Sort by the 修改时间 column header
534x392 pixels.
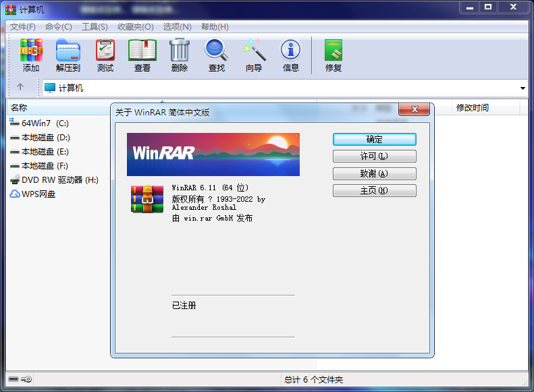(x=485, y=107)
